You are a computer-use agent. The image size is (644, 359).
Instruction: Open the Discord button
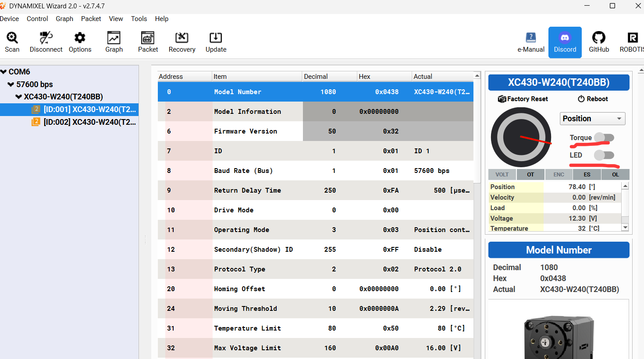coord(565,42)
